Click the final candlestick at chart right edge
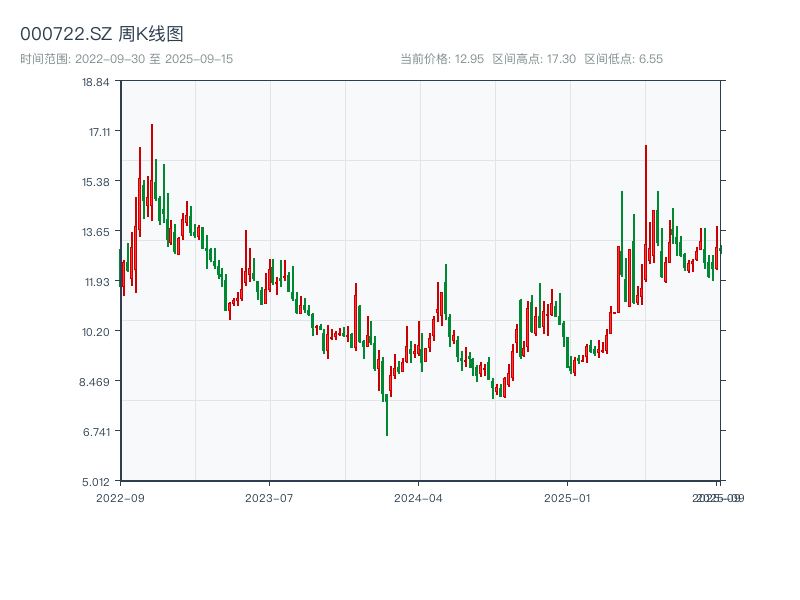800x600 pixels. (716, 250)
